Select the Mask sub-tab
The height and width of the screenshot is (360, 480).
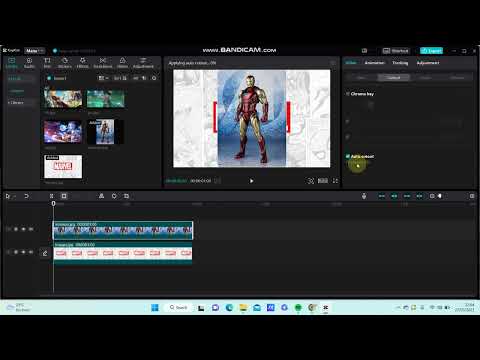coord(425,77)
